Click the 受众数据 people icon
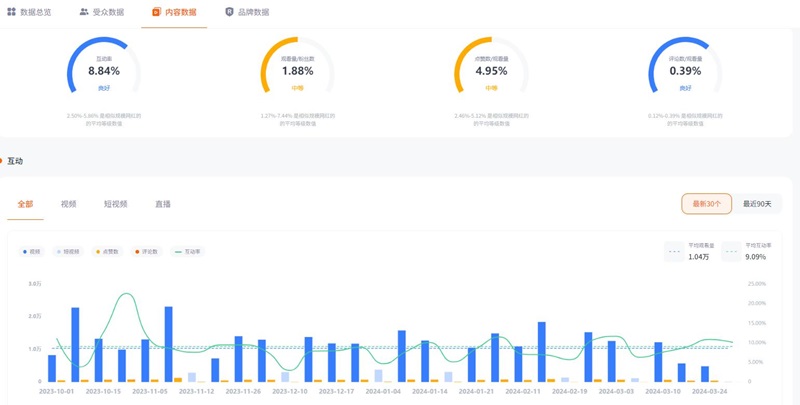The image size is (800, 405). (84, 12)
